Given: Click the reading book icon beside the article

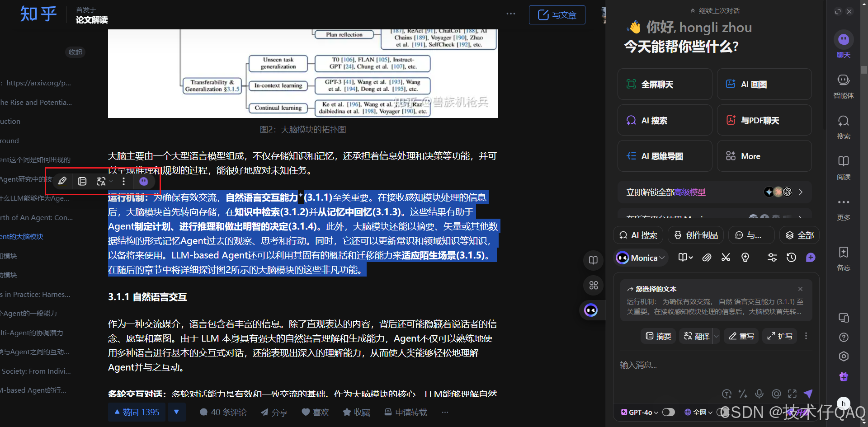Looking at the screenshot, I should point(594,260).
